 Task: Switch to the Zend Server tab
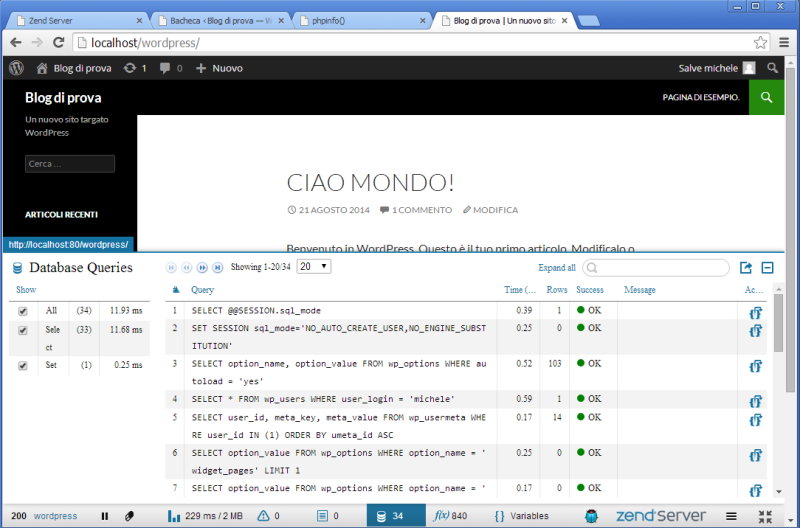[x=79, y=21]
